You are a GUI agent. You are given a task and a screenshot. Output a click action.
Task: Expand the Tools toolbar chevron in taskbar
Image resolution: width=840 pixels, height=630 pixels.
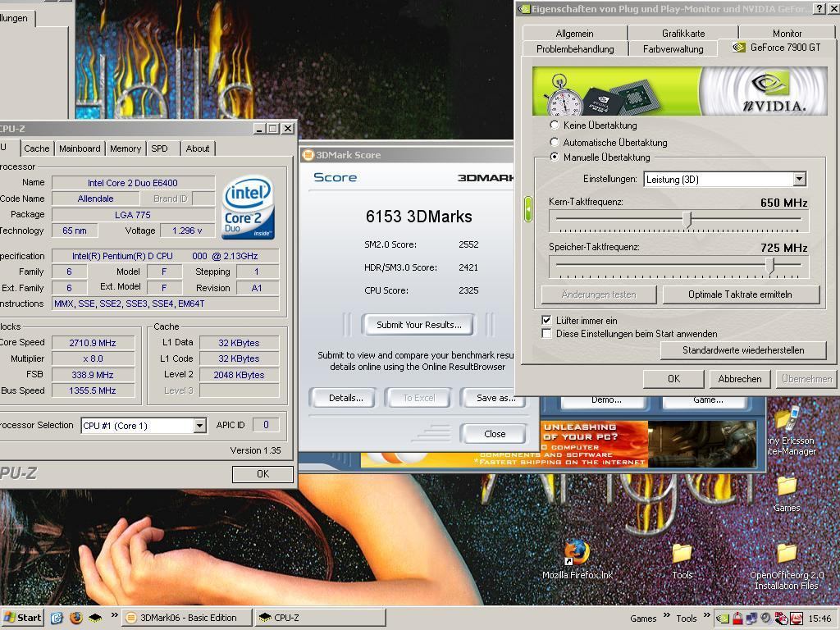tap(706, 615)
